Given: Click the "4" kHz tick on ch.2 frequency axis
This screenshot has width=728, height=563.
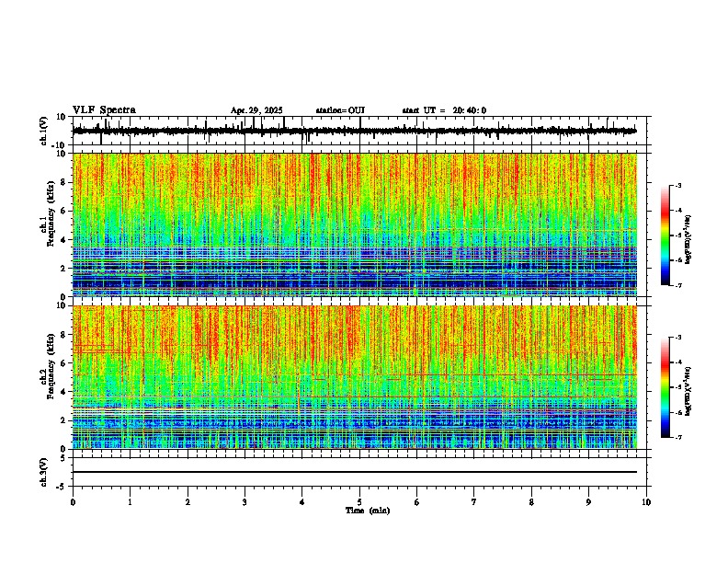Looking at the screenshot, I should click(x=63, y=392).
